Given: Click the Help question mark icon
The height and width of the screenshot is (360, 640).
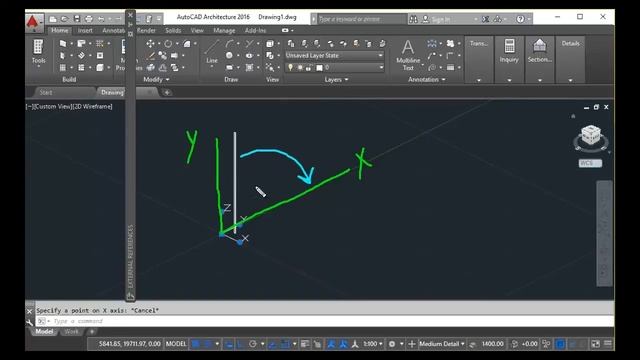Looking at the screenshot, I should (520, 19).
